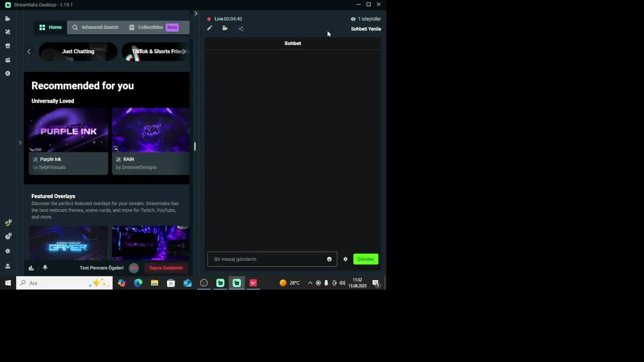644x362 pixels.
Task: Switch to the Advanced Search tab
Action: pos(95,27)
